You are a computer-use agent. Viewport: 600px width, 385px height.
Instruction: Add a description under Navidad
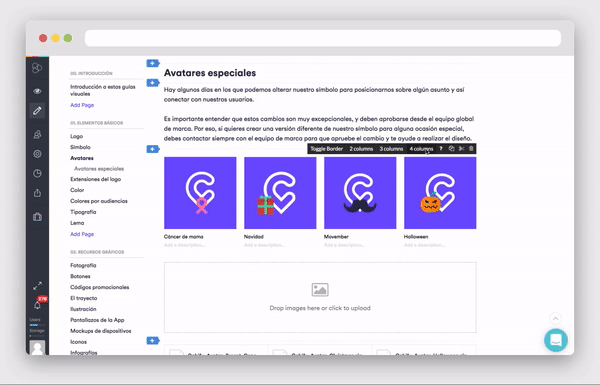point(264,245)
